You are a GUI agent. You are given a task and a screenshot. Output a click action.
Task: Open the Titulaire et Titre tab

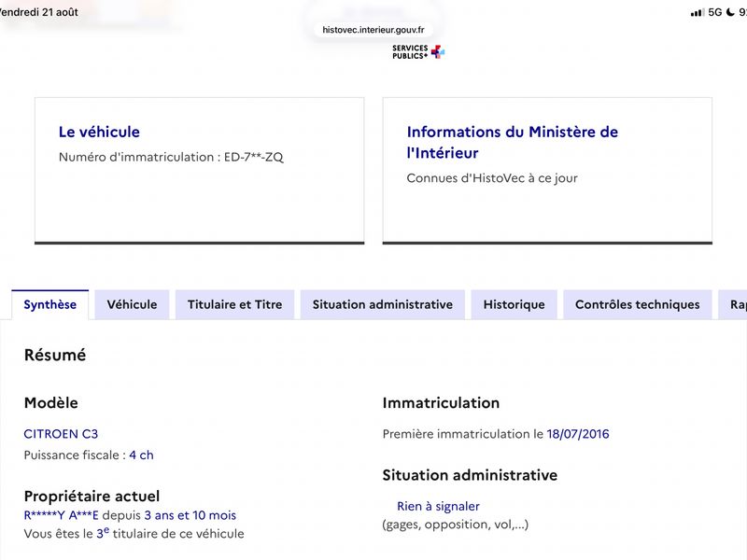pos(235,304)
